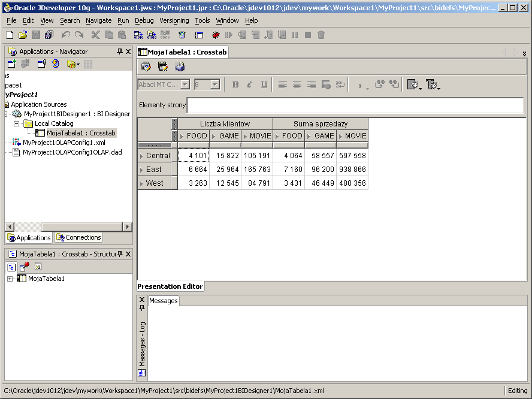Open the Navigate menu
This screenshot has width=532, height=399.
99,20
